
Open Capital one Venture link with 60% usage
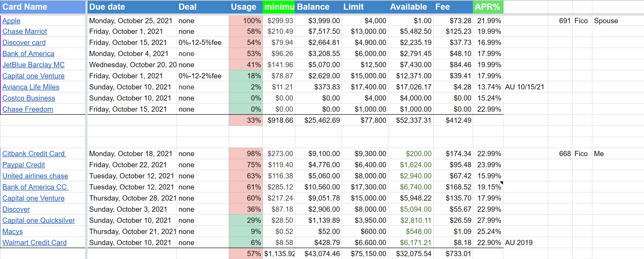click(34, 198)
